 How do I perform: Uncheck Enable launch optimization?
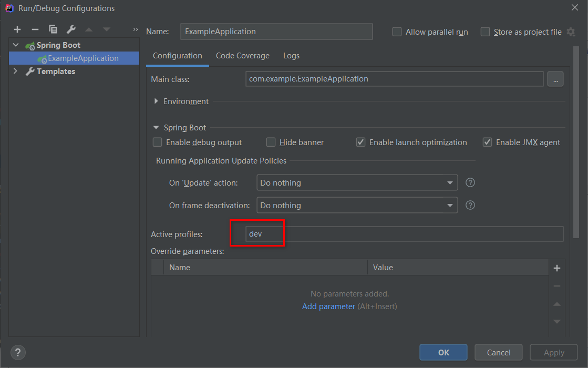click(360, 142)
